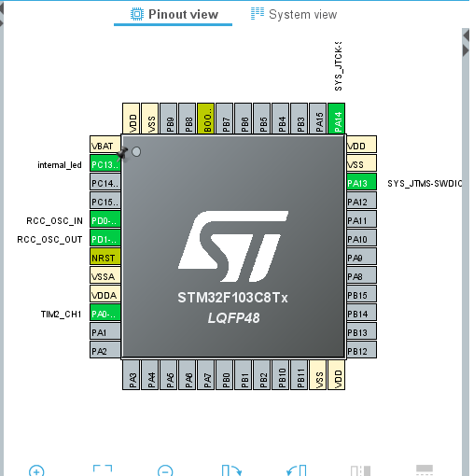474x476 pixels.
Task: Select the PA12 pin
Action: click(x=361, y=201)
